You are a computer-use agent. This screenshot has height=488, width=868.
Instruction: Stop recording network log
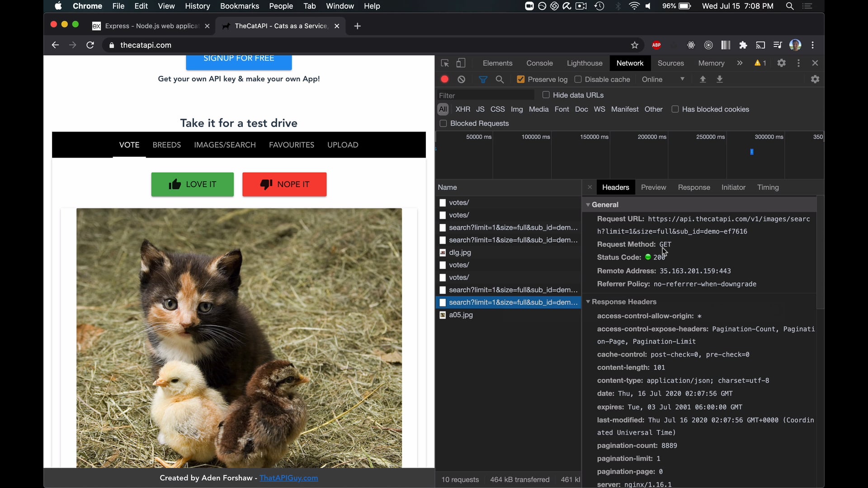click(445, 80)
